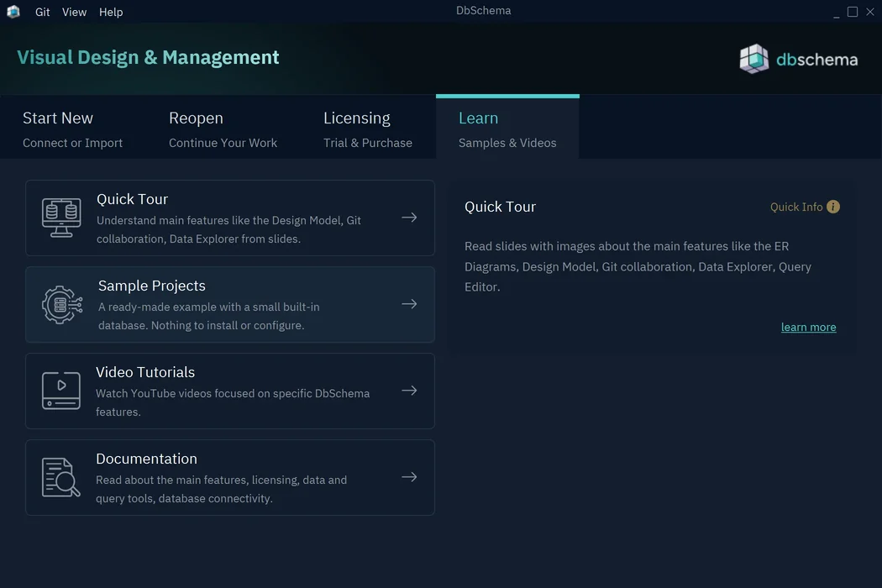Click the dbschema logo cube
Image resolution: width=882 pixels, height=588 pixels.
(753, 59)
